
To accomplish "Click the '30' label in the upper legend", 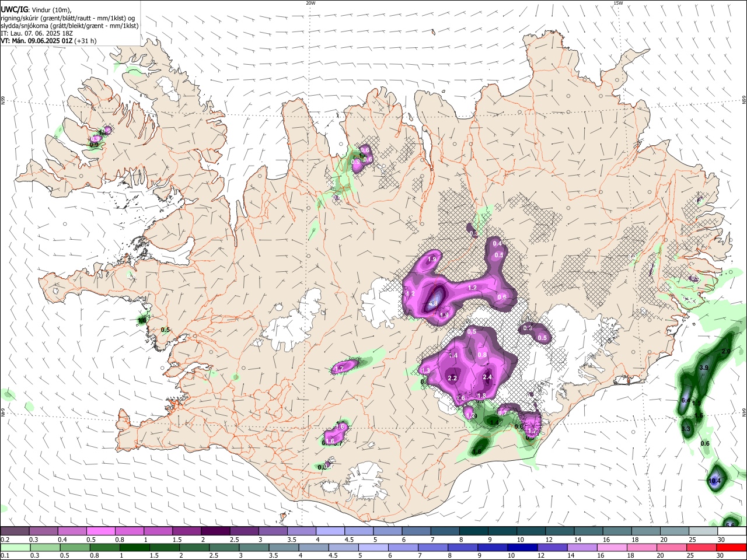I will [721, 540].
